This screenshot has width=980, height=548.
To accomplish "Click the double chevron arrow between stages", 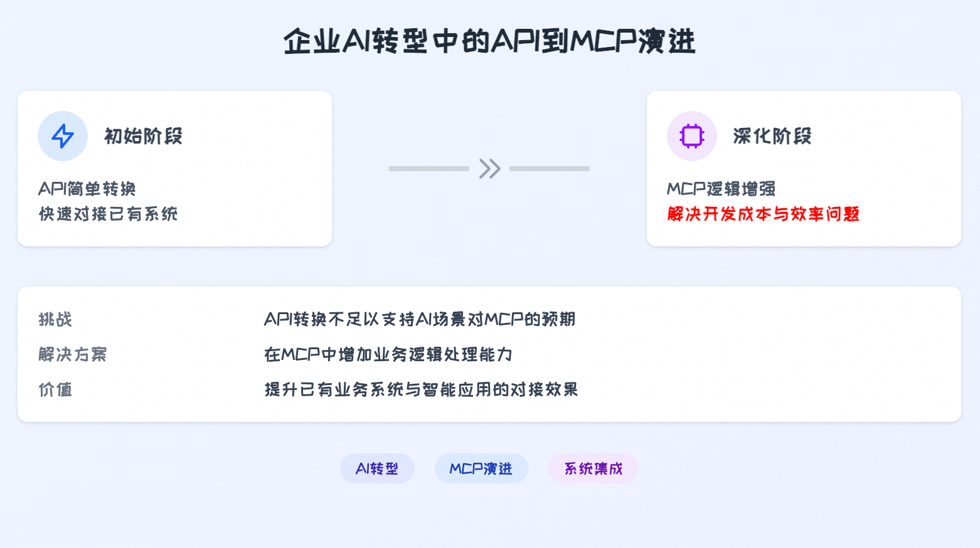I will pos(489,169).
